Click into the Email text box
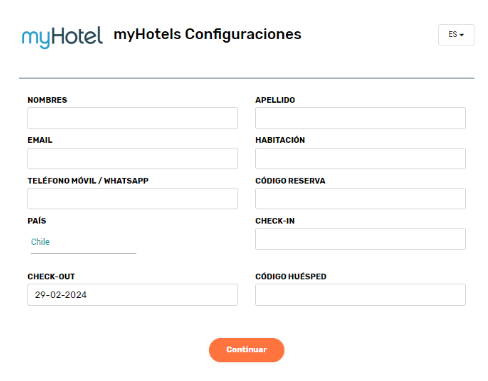The image size is (488, 381). coord(132,158)
